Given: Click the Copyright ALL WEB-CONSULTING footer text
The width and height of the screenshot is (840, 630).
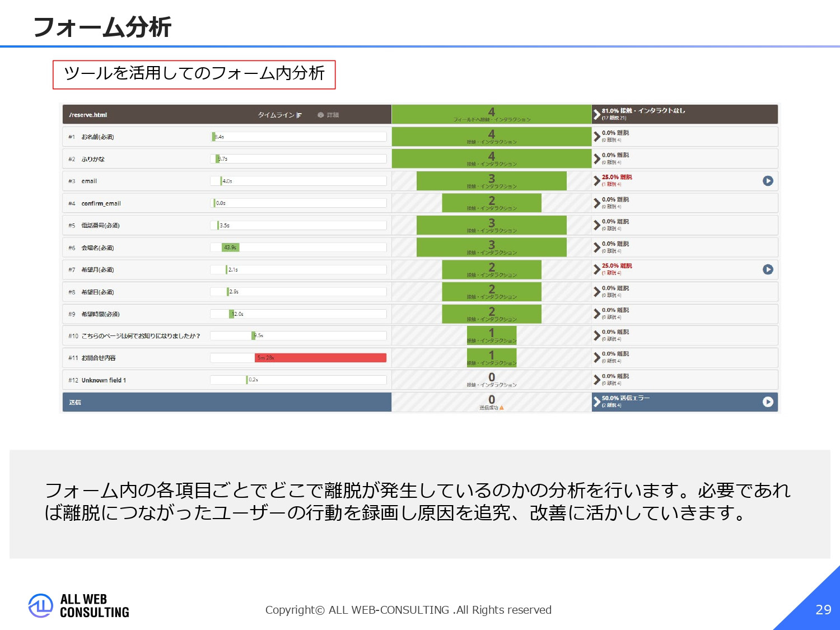Looking at the screenshot, I should pyautogui.click(x=409, y=610).
